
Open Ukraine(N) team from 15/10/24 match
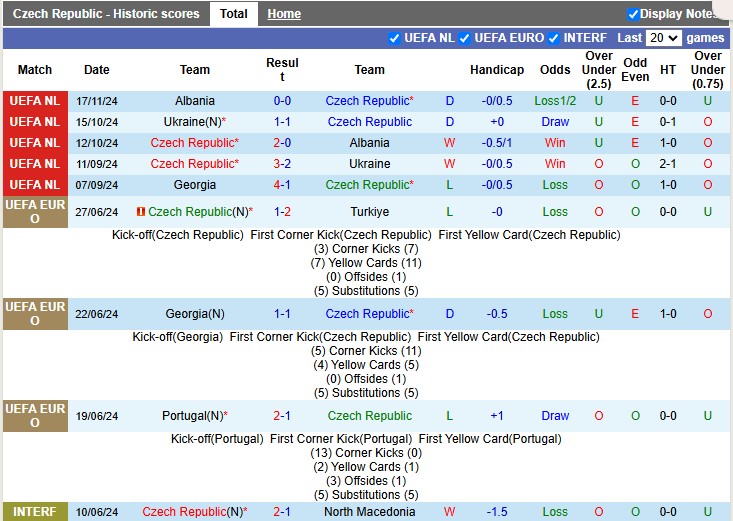point(194,122)
